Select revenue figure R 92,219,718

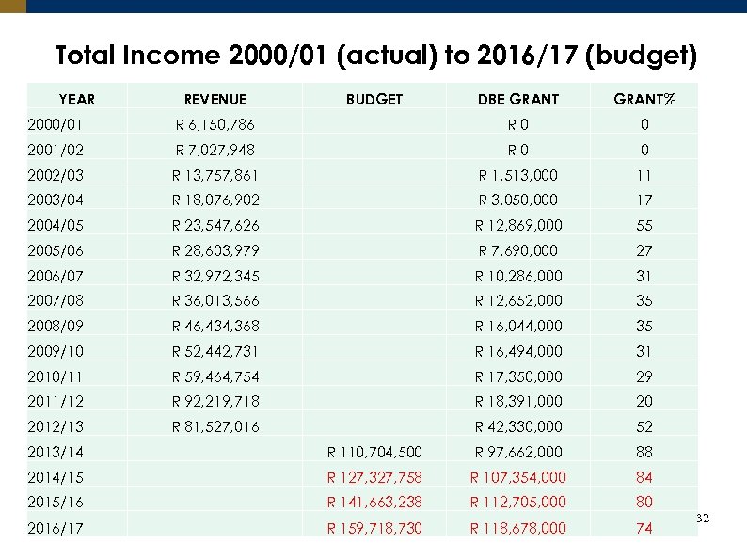tap(215, 402)
